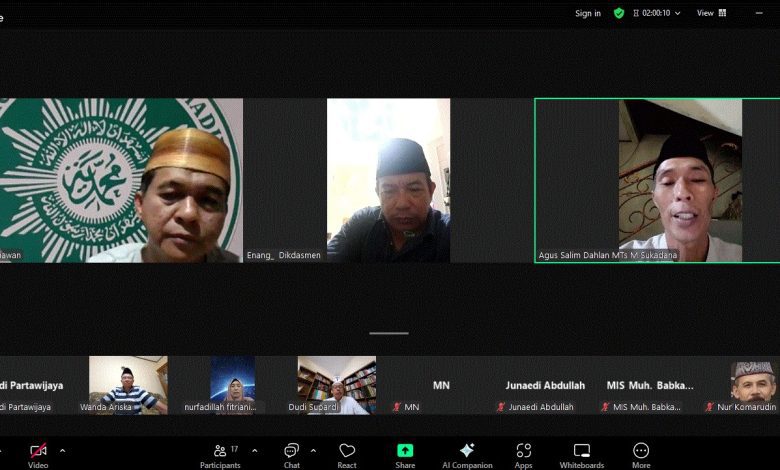The width and height of the screenshot is (780, 470).
Task: Open the View layout menu
Action: click(x=710, y=13)
